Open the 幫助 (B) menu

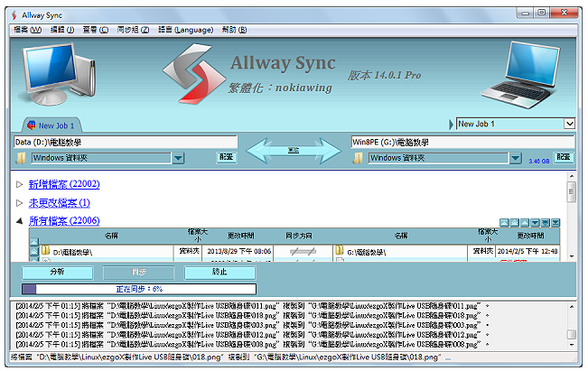[234, 30]
